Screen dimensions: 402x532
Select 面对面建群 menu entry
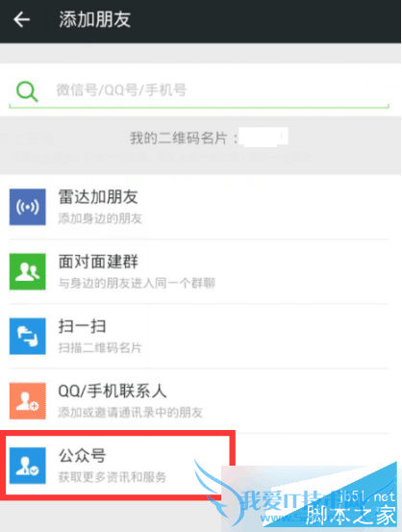(199, 271)
